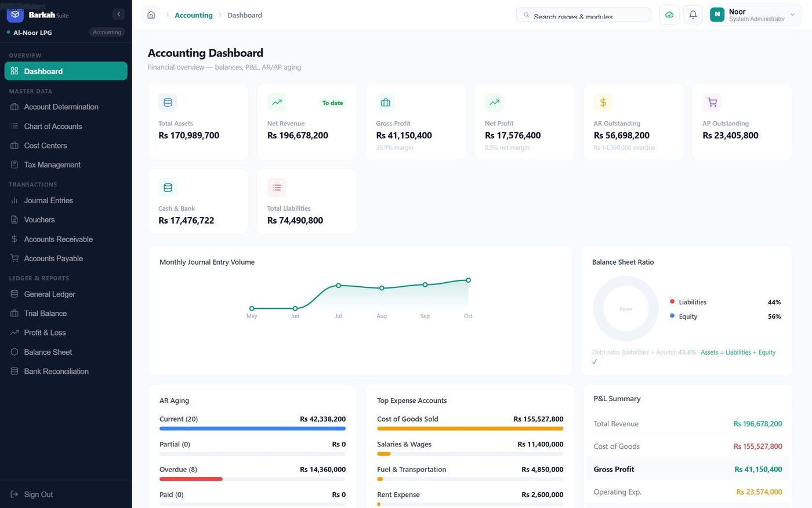Click the To date badge on Net Revenue
812x508 pixels.
coord(332,103)
